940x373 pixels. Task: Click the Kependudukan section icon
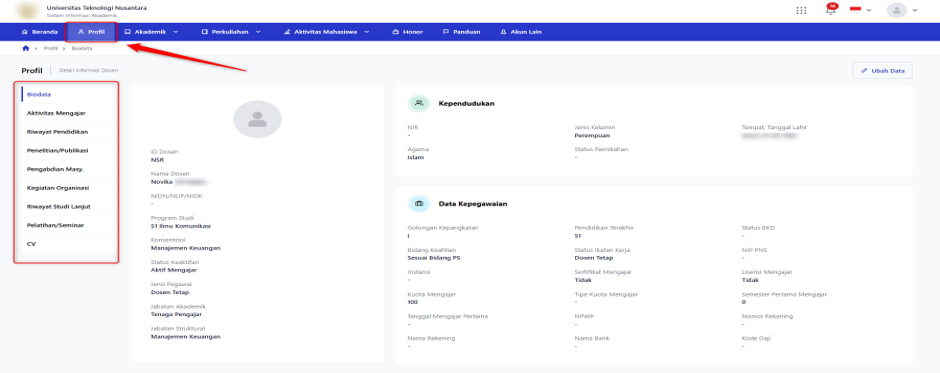419,103
